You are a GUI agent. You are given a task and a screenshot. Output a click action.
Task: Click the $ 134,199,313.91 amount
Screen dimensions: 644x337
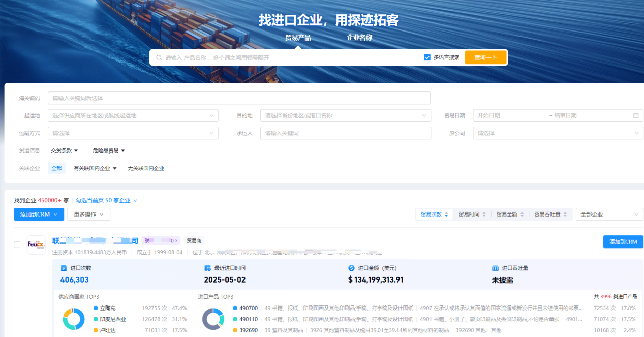coord(376,280)
